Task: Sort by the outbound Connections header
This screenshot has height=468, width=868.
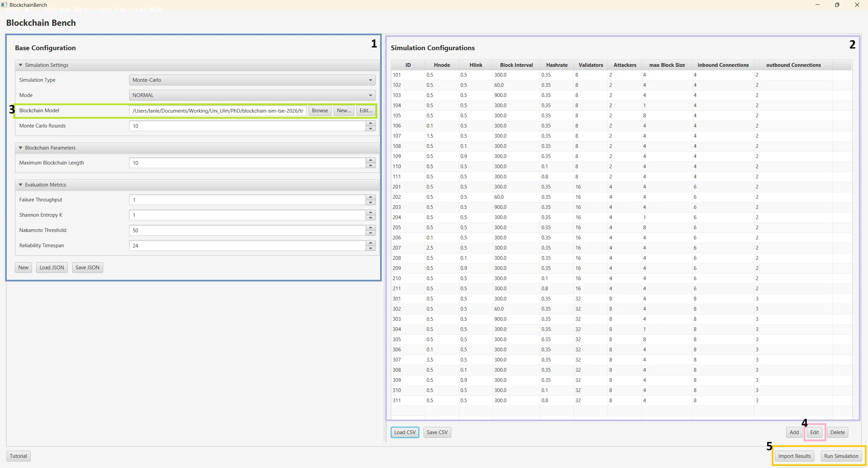Action: 793,65
